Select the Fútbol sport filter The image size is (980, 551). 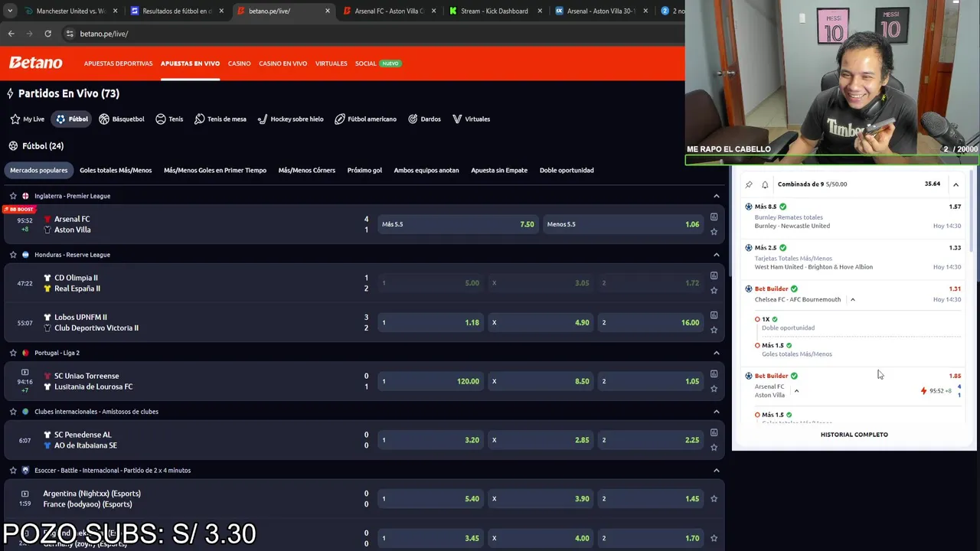tap(71, 119)
